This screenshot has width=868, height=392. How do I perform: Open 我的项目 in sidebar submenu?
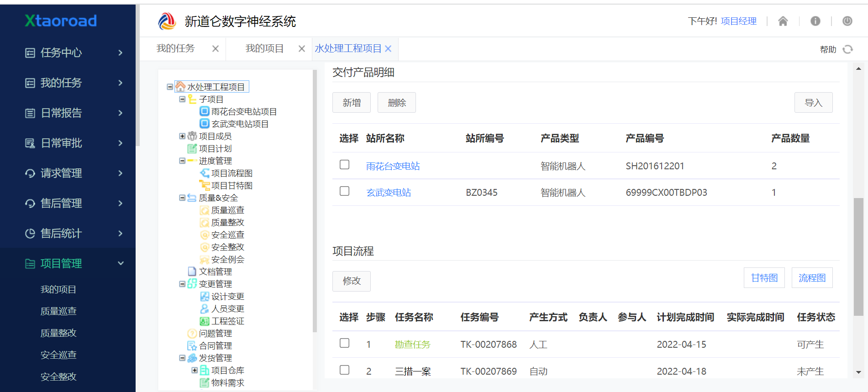(58, 289)
